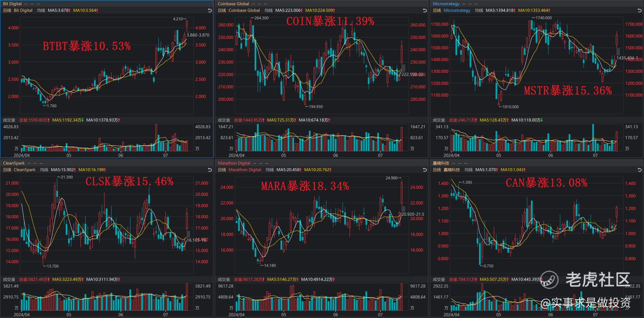Click the MA10:3111.94万 volume average
The height and width of the screenshot is (318, 644).
pyautogui.click(x=103, y=280)
